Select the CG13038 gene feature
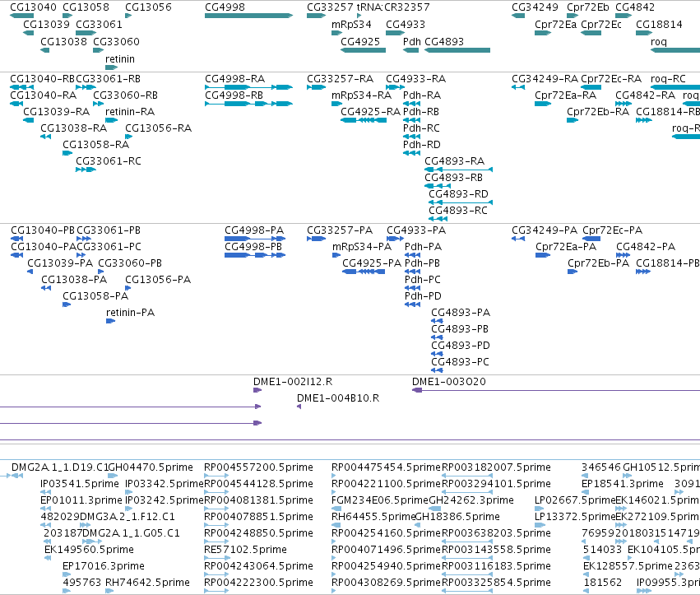The image size is (700, 595). [44, 50]
